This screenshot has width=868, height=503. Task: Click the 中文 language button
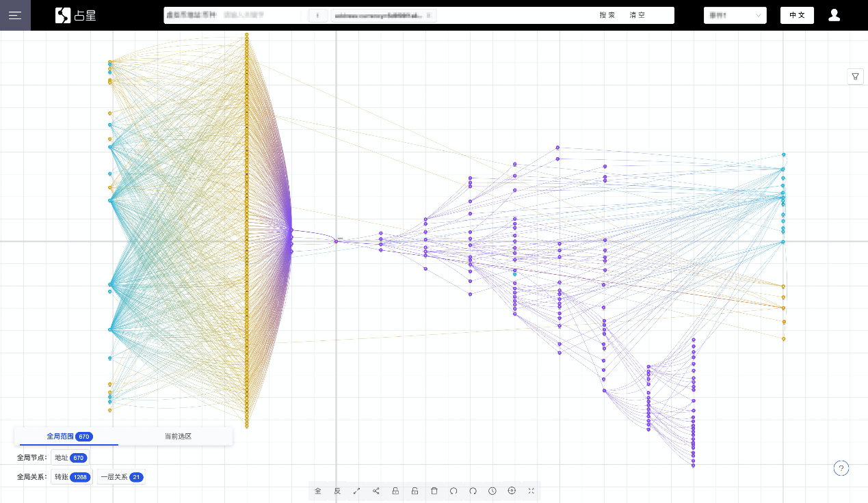coord(797,15)
